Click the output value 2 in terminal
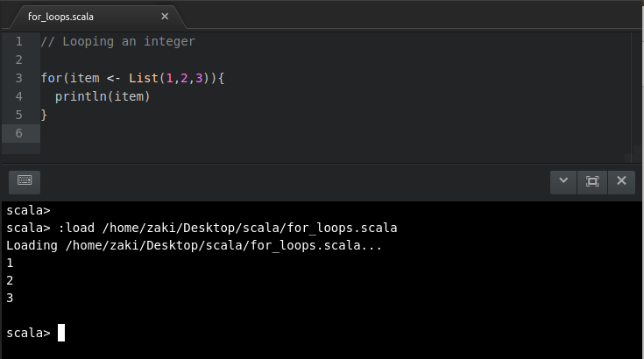This screenshot has width=644, height=359. pyautogui.click(x=10, y=281)
